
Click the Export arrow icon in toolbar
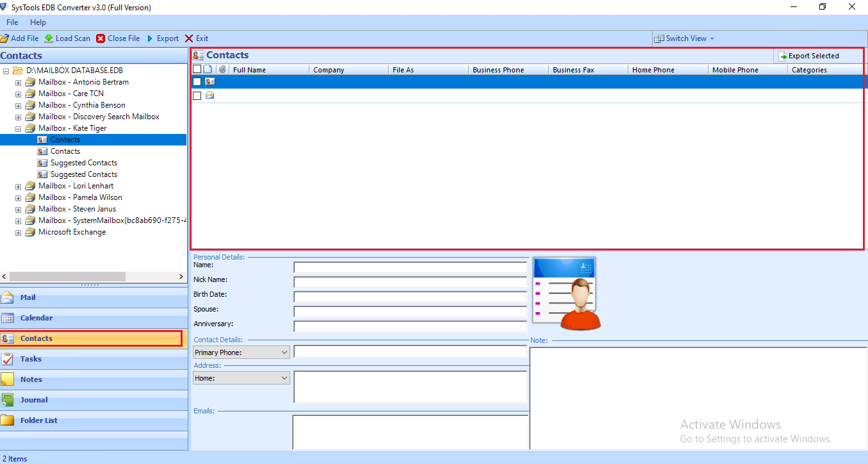click(x=151, y=38)
